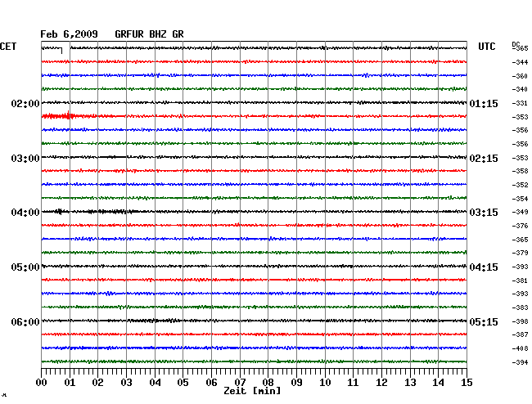Click the "05:00" CET time label
532x404 pixels.
click(25, 267)
